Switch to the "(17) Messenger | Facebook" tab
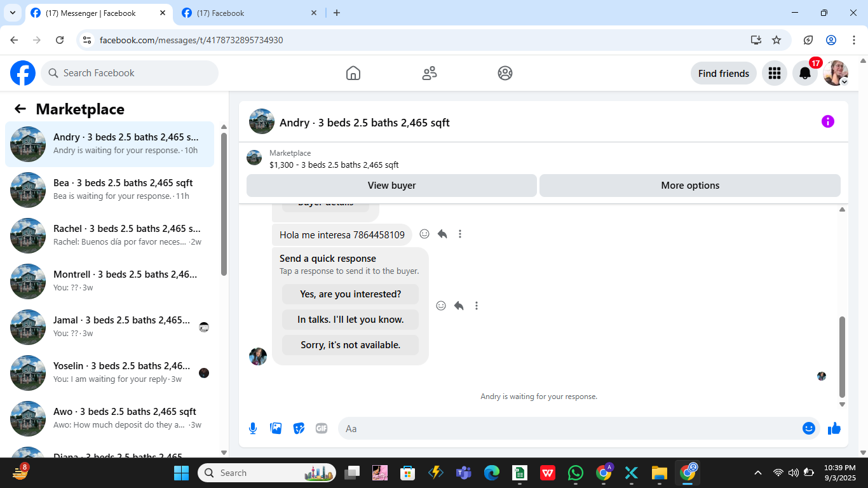This screenshot has width=868, height=488. [99, 13]
